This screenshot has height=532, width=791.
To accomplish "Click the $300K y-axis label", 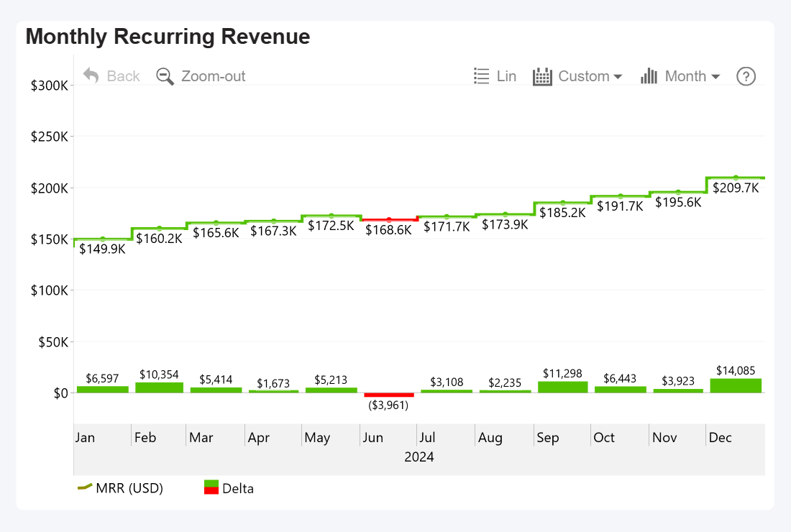I will (x=49, y=86).
